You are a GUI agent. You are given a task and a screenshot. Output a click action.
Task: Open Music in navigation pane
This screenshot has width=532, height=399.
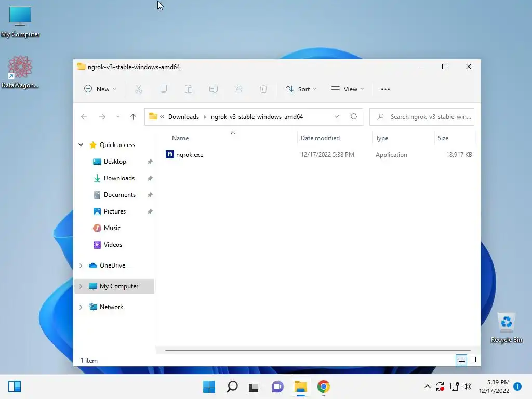point(112,228)
